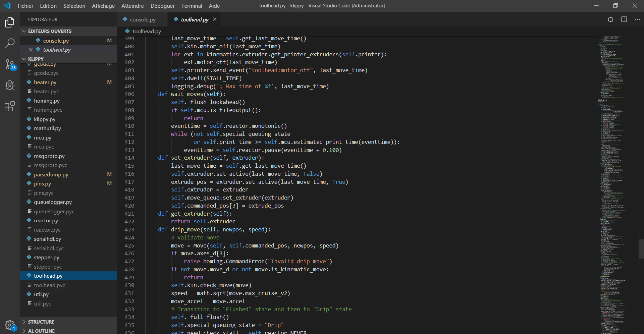Click line number 423 in the gutter
Viewport: 644px width, 334px height.
[x=129, y=230]
